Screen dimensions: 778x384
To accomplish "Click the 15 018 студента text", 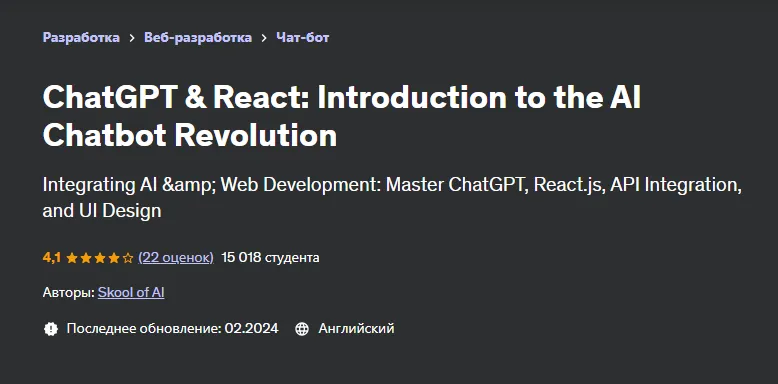I will coord(270,257).
